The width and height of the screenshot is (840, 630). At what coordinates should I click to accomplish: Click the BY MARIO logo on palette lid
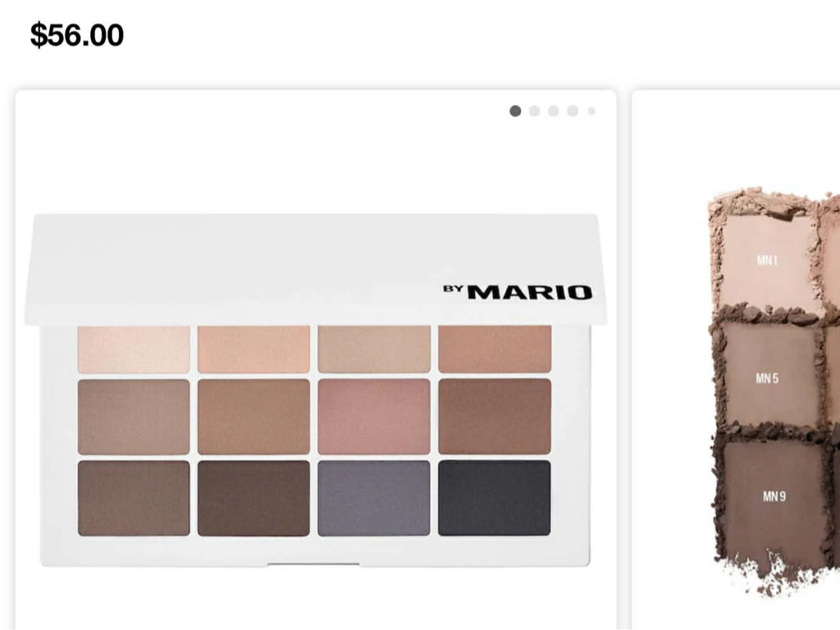point(518,292)
